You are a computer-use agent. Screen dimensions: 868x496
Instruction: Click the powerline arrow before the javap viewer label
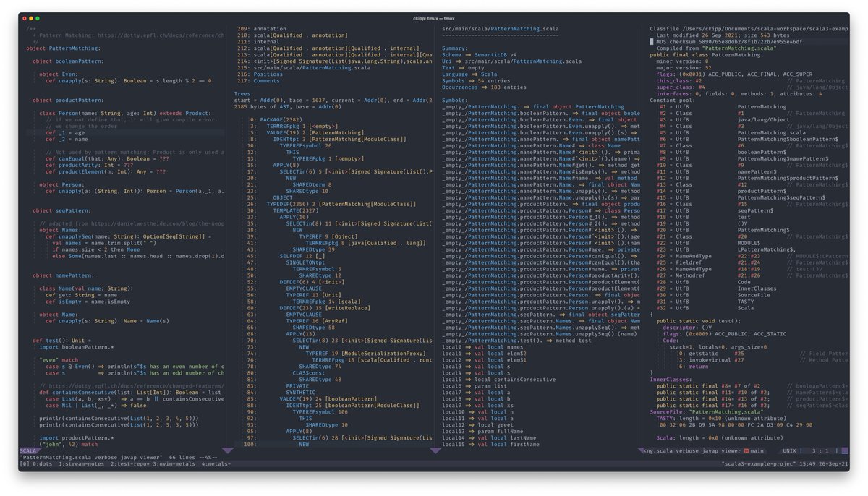[x=642, y=451]
